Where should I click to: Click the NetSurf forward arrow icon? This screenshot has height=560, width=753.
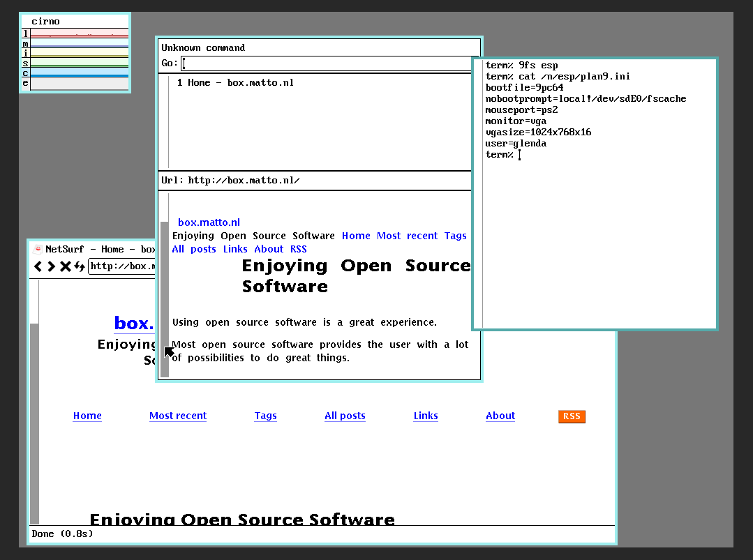coord(52,266)
